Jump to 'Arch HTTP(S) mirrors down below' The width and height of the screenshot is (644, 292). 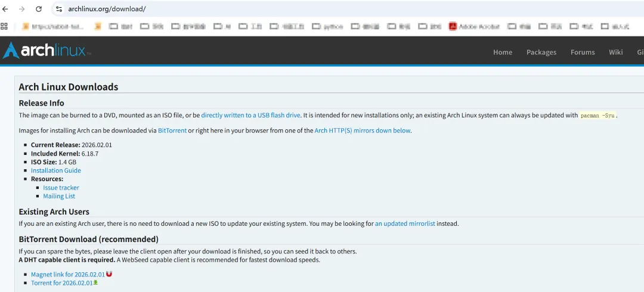point(363,131)
